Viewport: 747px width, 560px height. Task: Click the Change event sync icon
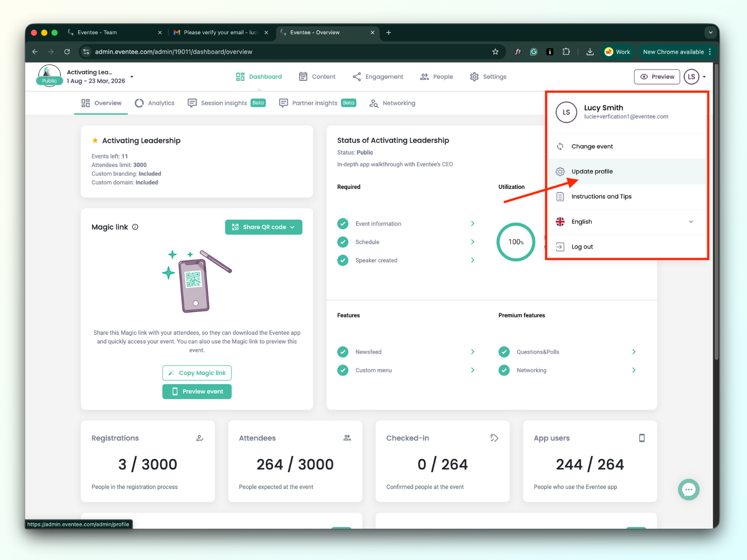(560, 147)
